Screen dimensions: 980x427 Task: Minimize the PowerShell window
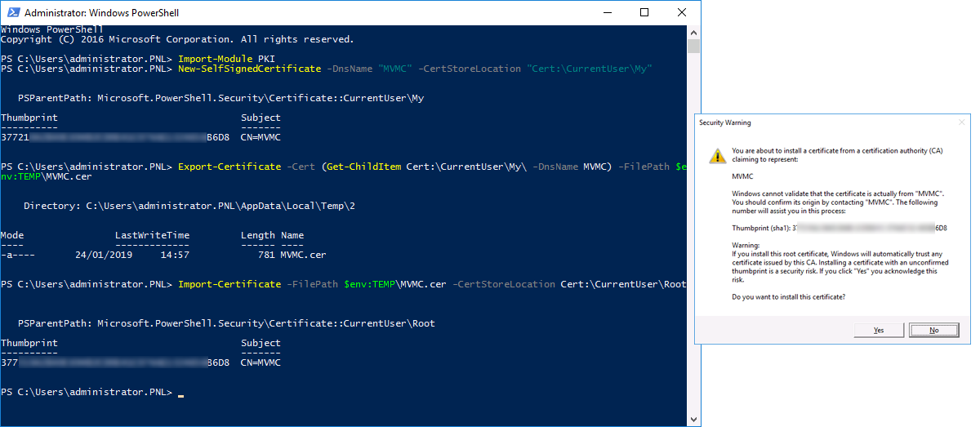[x=607, y=13]
